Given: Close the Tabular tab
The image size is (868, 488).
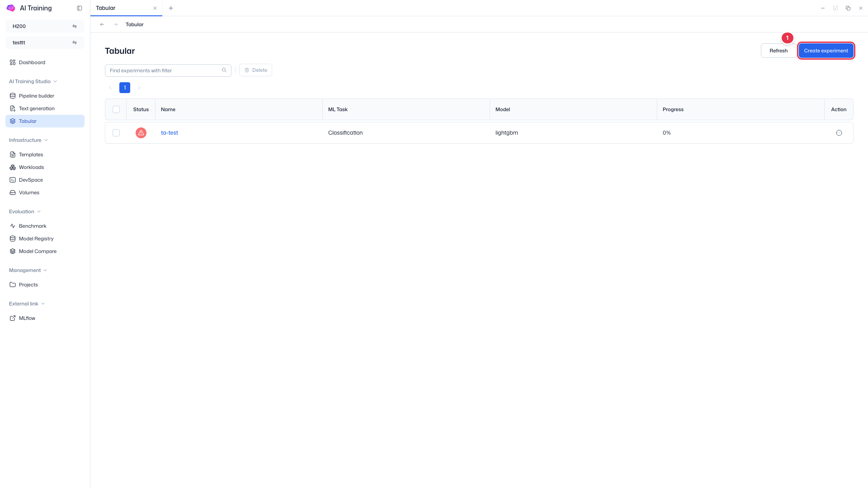Looking at the screenshot, I should [155, 8].
